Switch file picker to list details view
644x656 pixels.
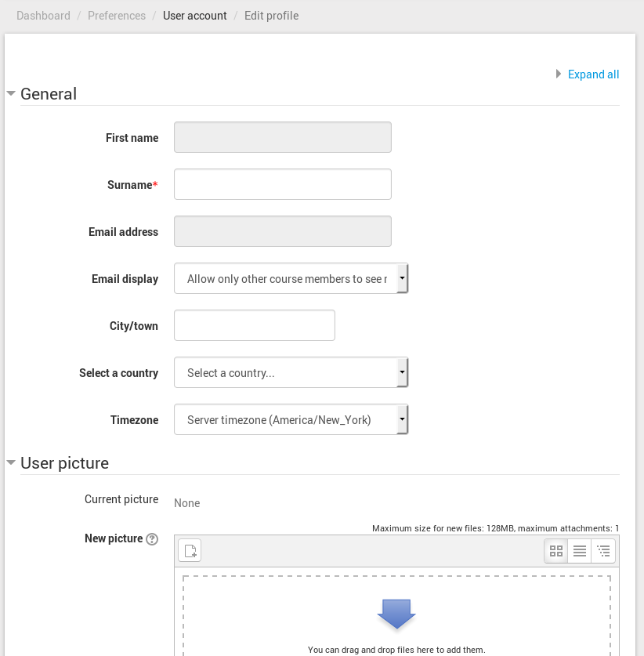click(580, 551)
